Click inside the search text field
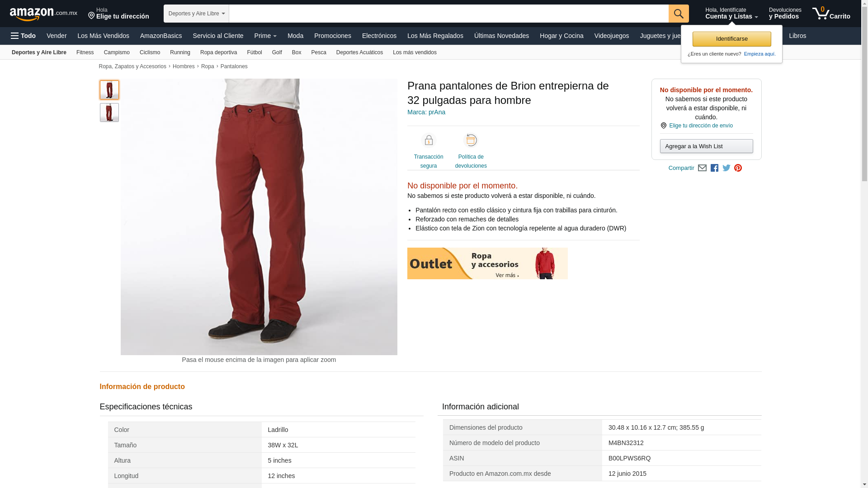 pyautogui.click(x=448, y=14)
